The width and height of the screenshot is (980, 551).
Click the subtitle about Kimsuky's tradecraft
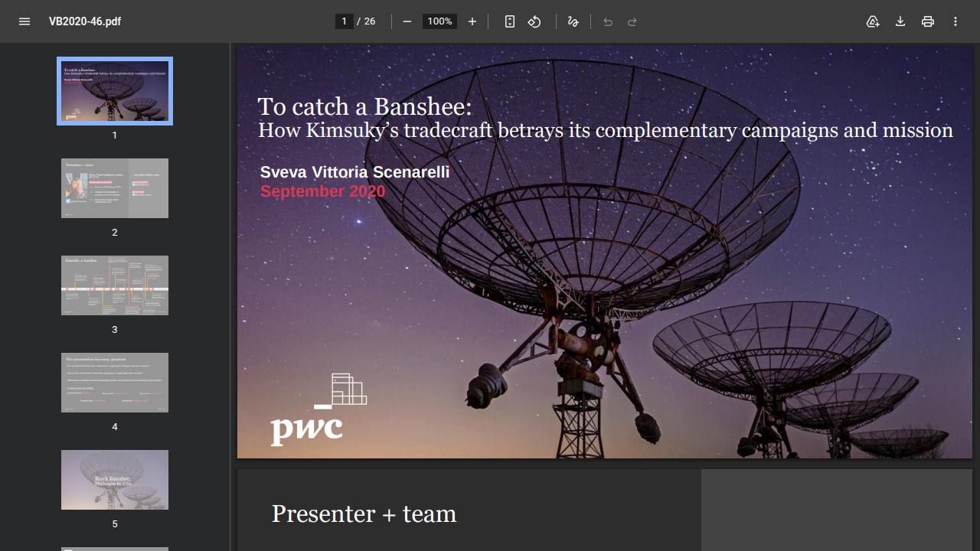[x=606, y=130]
